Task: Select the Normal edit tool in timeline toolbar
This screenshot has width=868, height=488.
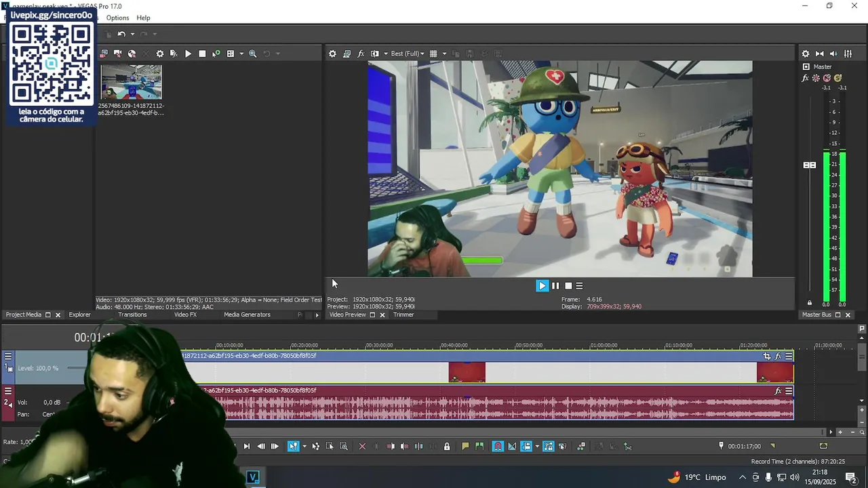Action: (293, 446)
